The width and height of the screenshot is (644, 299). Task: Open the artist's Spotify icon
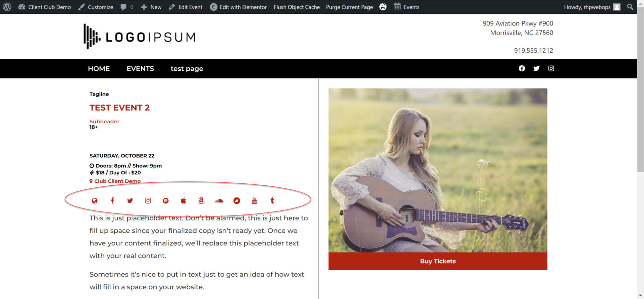[x=166, y=200]
